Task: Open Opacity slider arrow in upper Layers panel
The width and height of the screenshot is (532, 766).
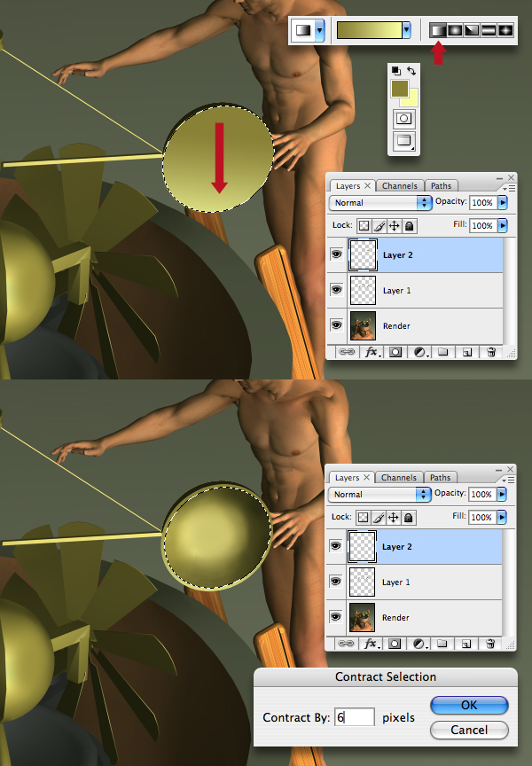Action: [x=503, y=203]
